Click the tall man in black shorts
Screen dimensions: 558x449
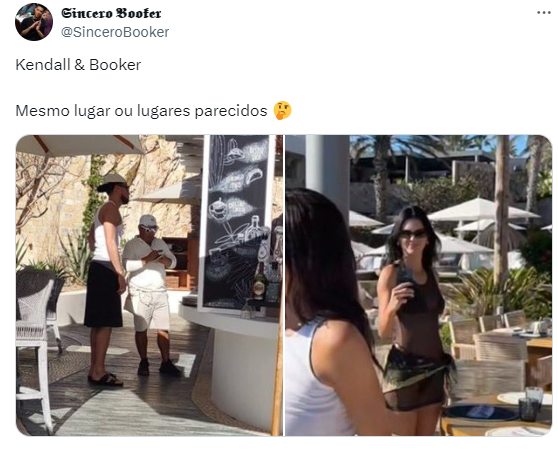106,279
